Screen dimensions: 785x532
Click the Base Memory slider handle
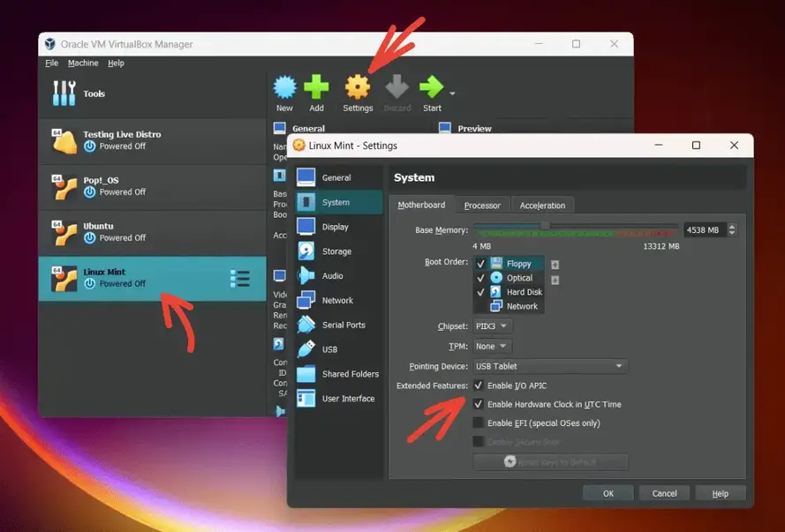tap(545, 226)
